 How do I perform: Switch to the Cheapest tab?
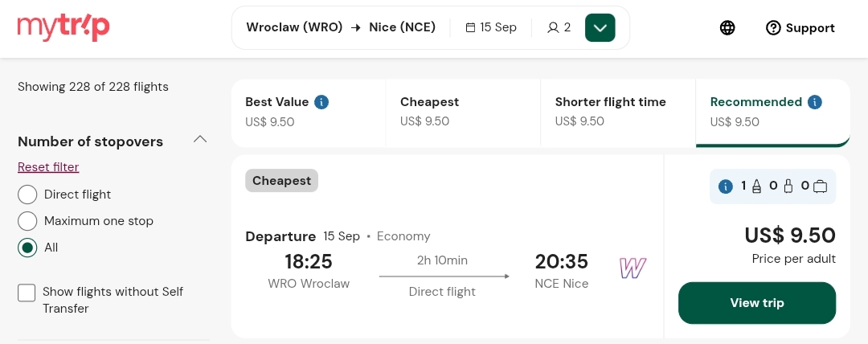[463, 113]
